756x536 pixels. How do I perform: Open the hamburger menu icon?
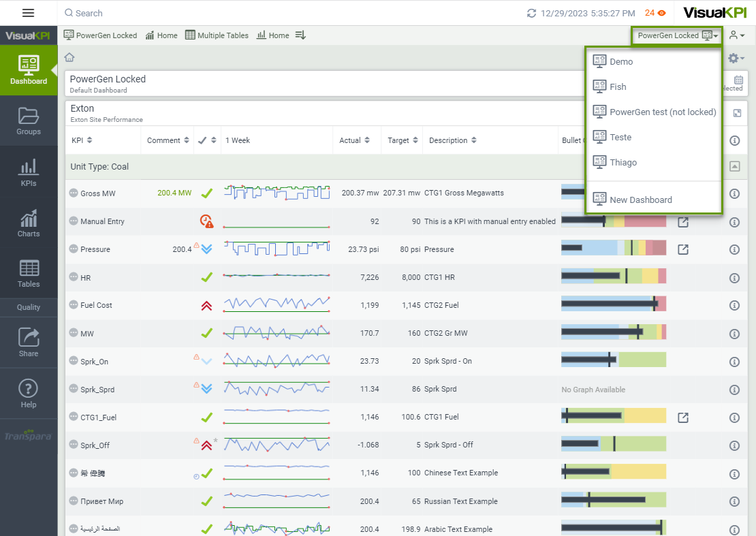[28, 13]
